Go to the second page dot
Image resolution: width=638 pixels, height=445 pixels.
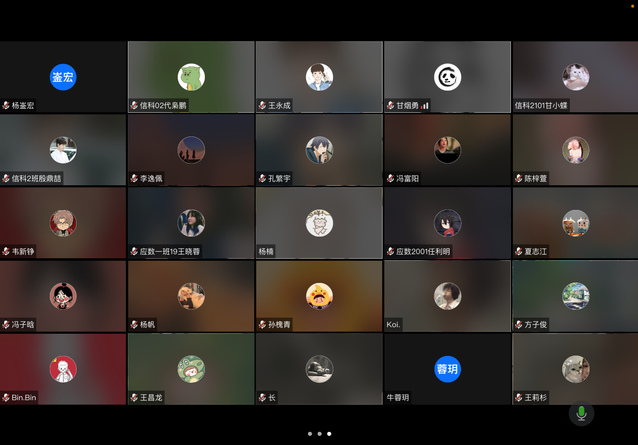click(x=319, y=434)
